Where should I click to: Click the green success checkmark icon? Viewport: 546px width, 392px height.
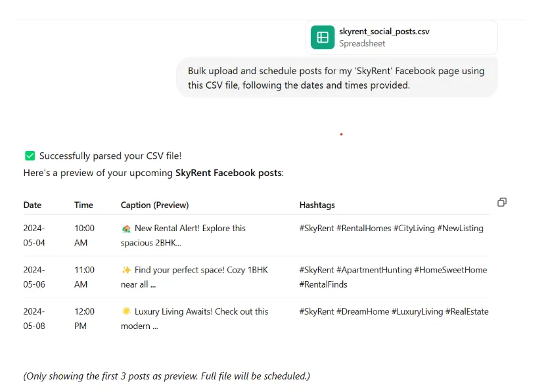(30, 156)
